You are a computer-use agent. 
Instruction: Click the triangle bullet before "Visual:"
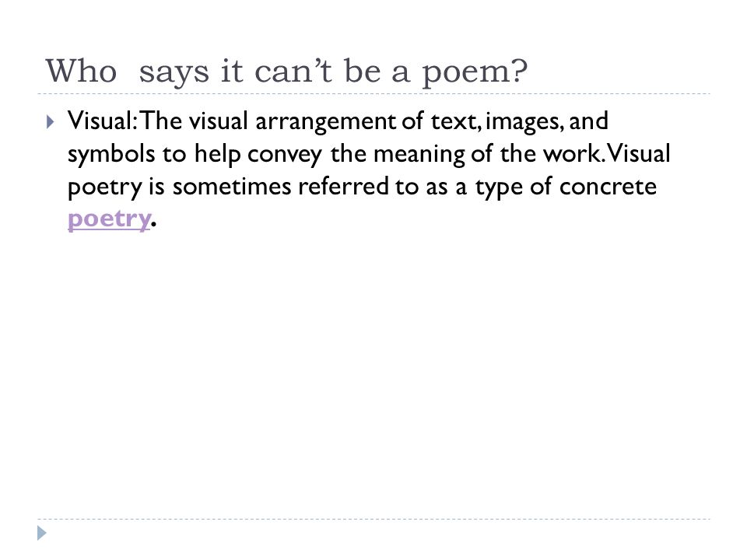click(x=51, y=122)
